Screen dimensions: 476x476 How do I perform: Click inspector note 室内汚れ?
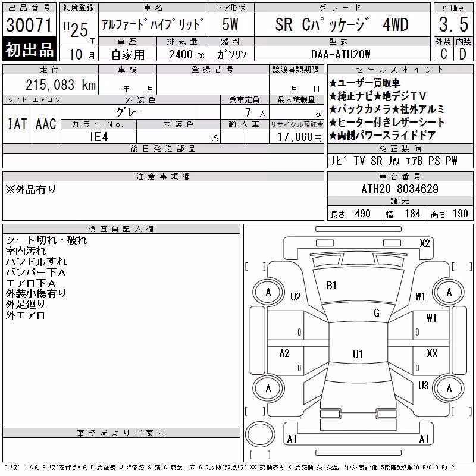pyautogui.click(x=26, y=251)
